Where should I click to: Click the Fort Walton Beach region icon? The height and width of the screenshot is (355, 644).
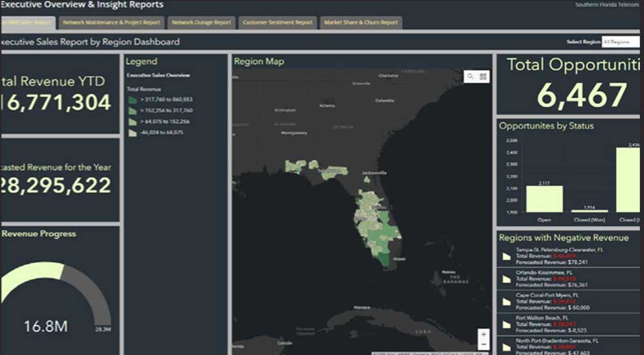[x=506, y=323]
